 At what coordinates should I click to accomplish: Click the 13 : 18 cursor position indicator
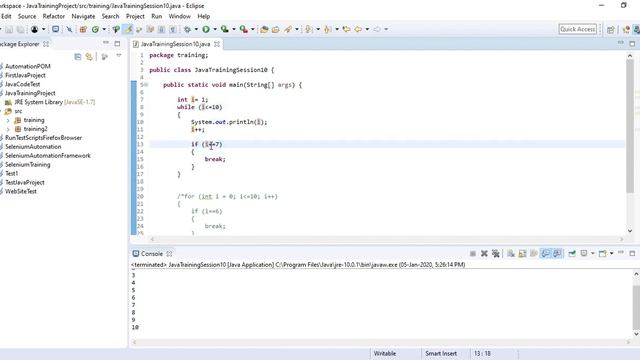(x=482, y=353)
